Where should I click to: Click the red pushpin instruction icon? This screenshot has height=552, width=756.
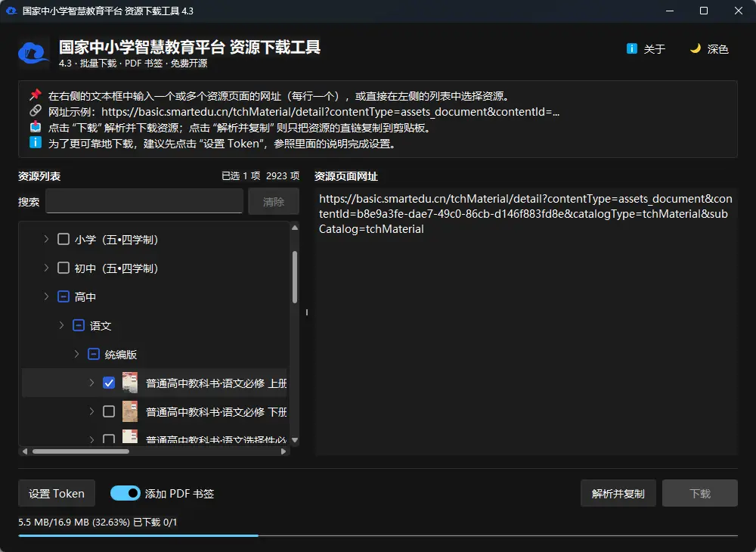pyautogui.click(x=36, y=95)
